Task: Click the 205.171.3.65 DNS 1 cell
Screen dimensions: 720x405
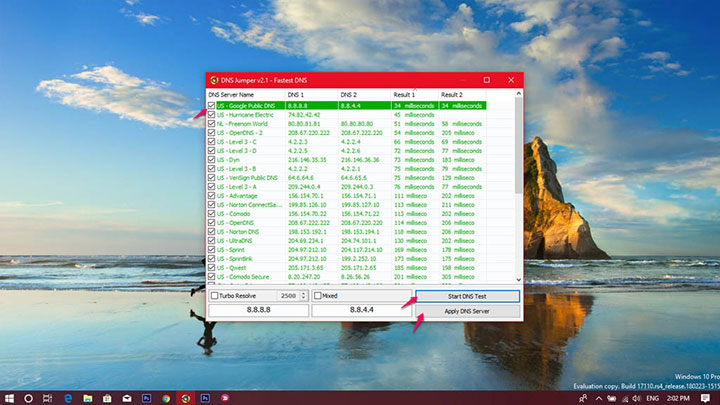Action: 305,267
